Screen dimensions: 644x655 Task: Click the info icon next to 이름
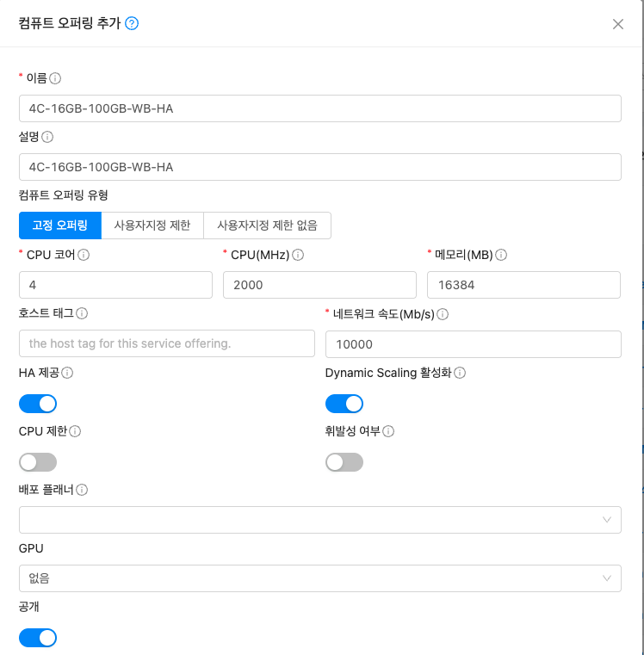click(x=55, y=78)
